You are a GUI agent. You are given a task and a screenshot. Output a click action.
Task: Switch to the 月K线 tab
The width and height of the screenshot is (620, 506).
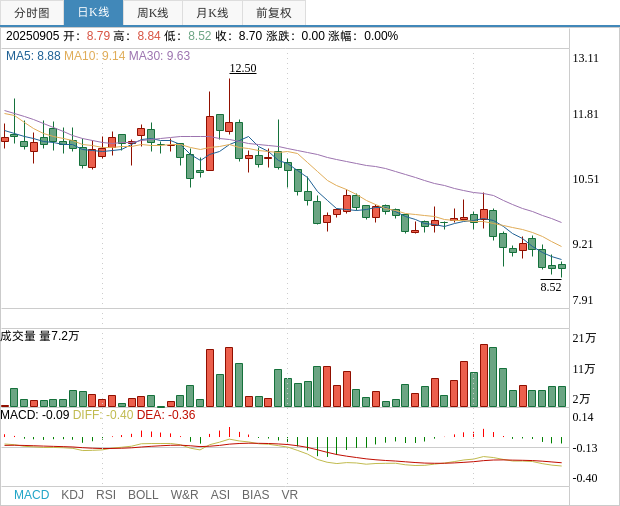pyautogui.click(x=212, y=13)
